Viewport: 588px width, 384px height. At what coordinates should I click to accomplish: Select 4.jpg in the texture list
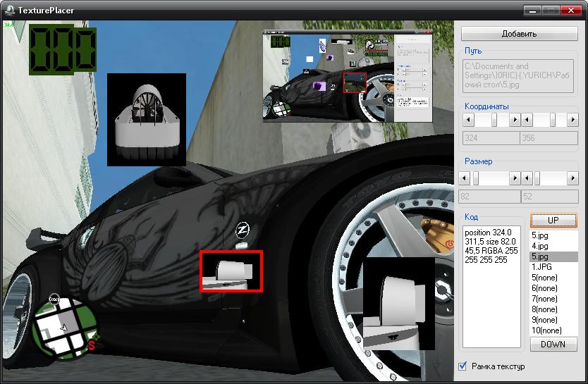pyautogui.click(x=553, y=246)
